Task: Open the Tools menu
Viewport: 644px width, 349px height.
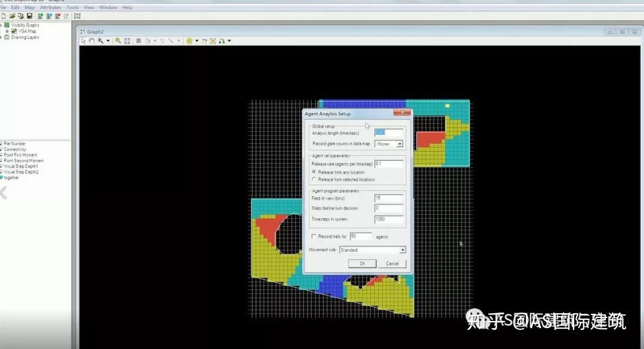Action: click(72, 7)
